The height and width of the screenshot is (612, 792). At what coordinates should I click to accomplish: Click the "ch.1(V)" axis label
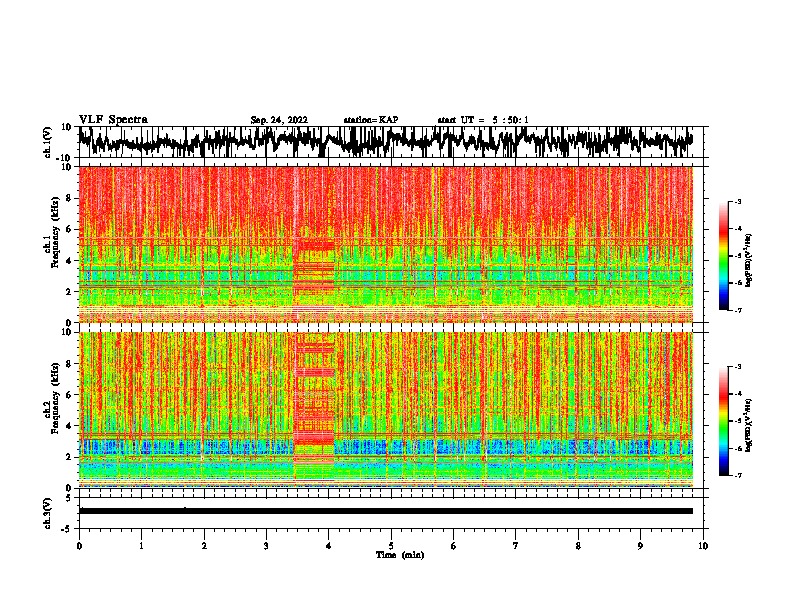coord(48,142)
